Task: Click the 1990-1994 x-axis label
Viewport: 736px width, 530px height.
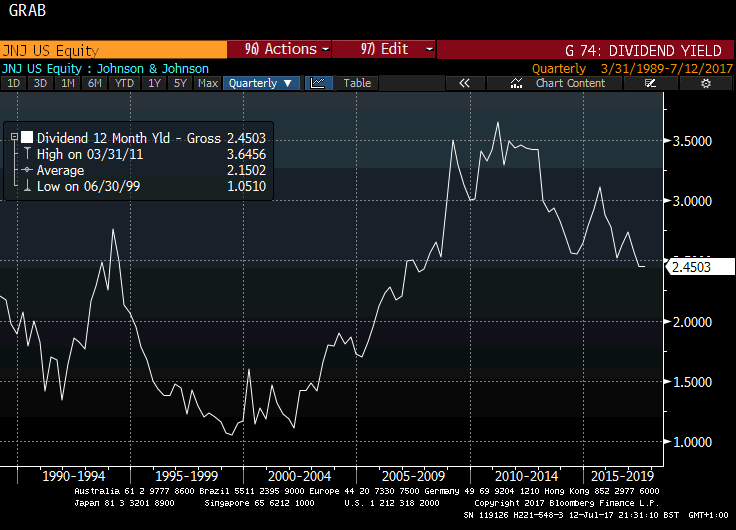Action: click(74, 476)
